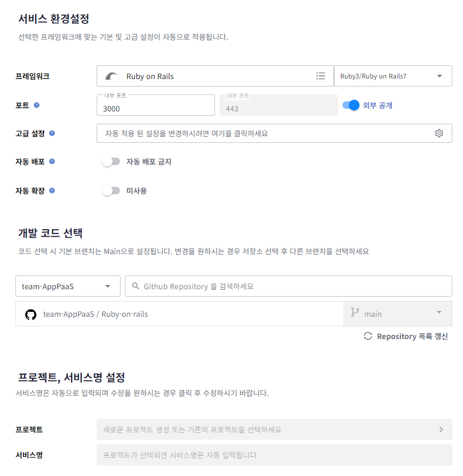Open the main branch dropdown
The height and width of the screenshot is (476, 463).
tap(398, 314)
